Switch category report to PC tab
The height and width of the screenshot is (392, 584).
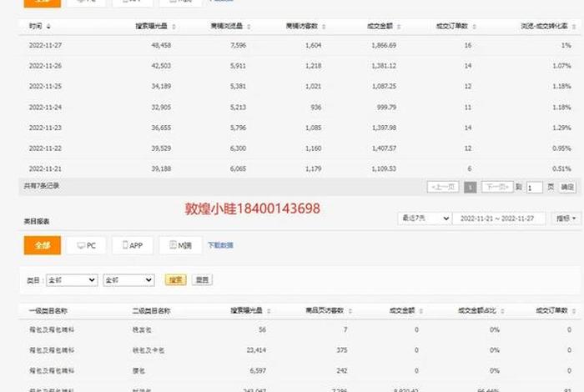(x=86, y=245)
